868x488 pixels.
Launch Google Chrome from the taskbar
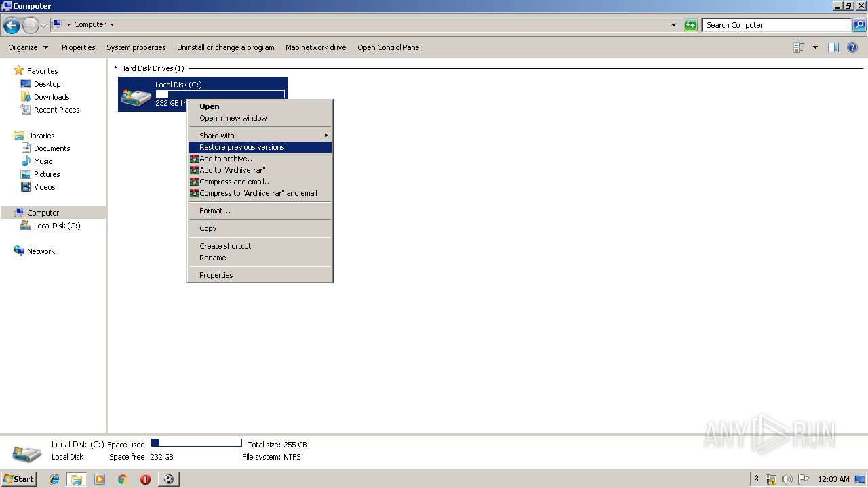122,479
